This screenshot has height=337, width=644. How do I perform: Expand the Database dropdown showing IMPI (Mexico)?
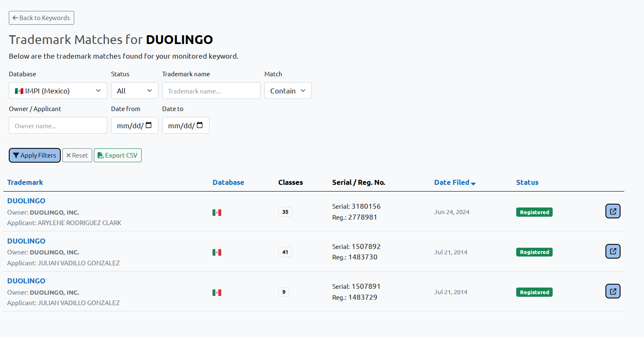point(58,91)
